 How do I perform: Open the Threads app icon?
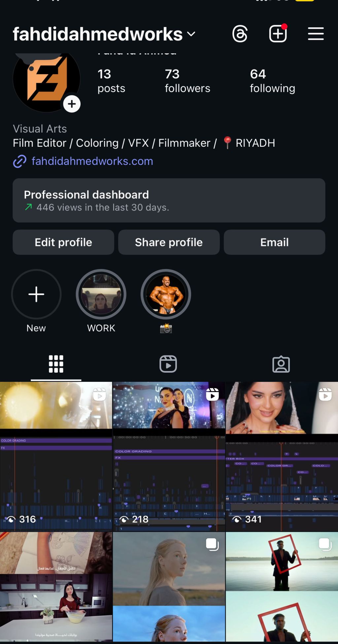240,34
